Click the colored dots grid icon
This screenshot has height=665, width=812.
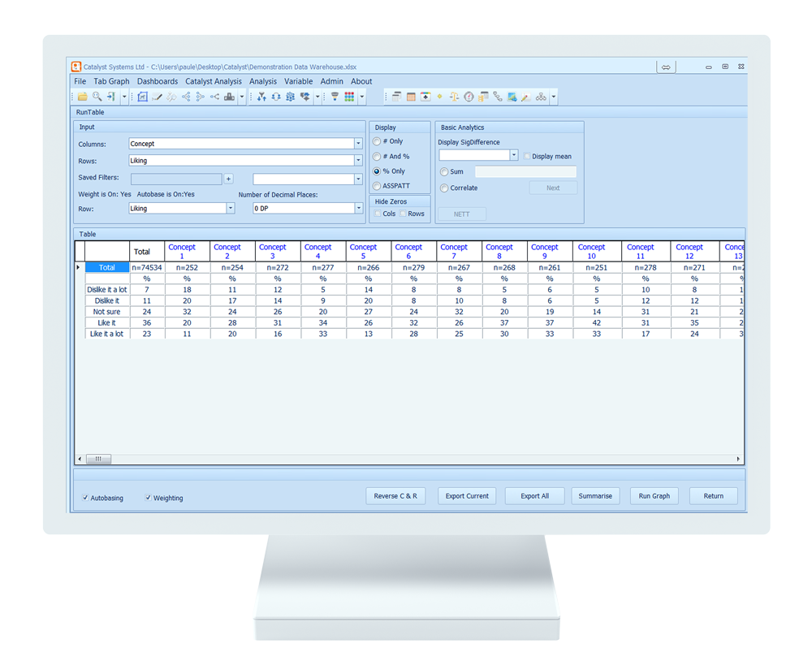[349, 97]
